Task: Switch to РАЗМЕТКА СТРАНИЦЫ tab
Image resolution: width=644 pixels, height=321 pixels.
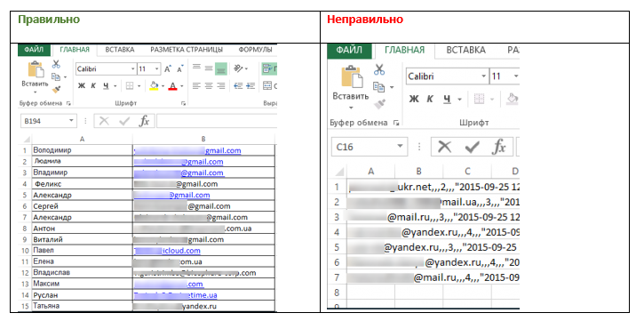Action: coord(186,50)
